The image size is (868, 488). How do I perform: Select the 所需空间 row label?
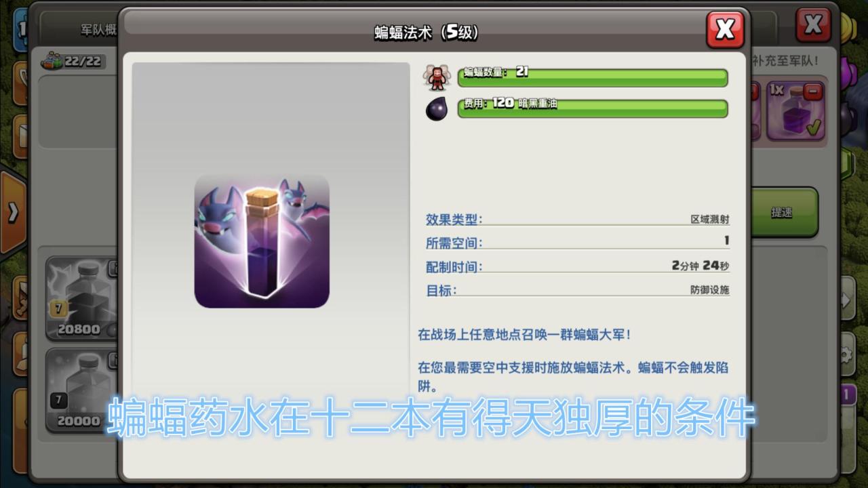pos(454,243)
